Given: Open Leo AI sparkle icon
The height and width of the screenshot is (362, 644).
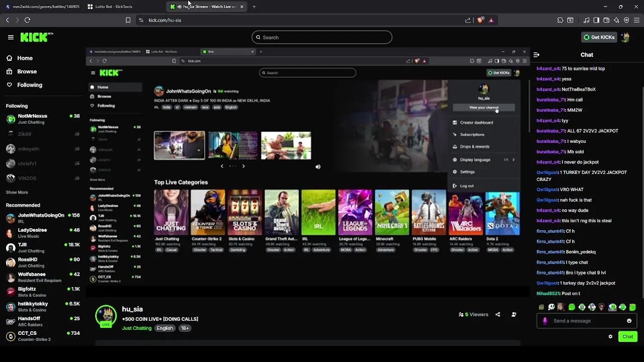Looking at the screenshot, I should [x=616, y=20].
